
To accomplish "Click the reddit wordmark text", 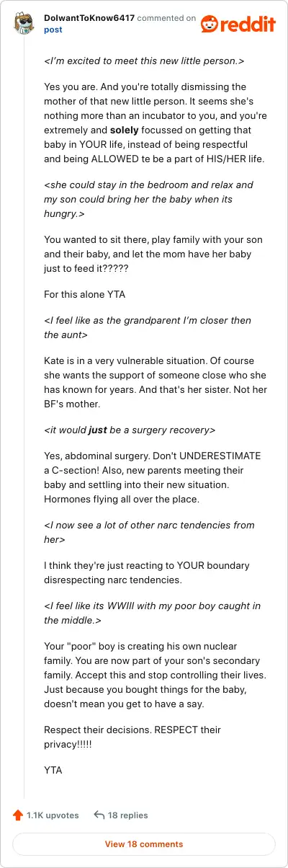I will click(x=249, y=25).
